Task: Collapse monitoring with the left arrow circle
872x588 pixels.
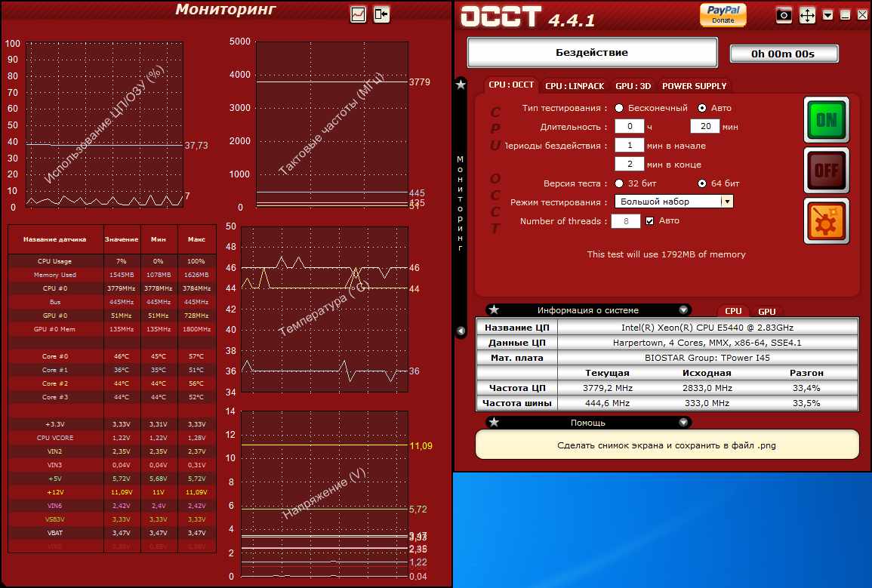Action: pyautogui.click(x=461, y=331)
